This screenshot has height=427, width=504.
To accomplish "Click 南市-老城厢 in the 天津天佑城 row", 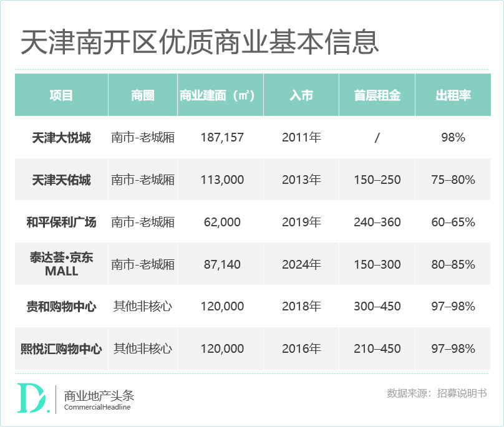I will point(143,180).
